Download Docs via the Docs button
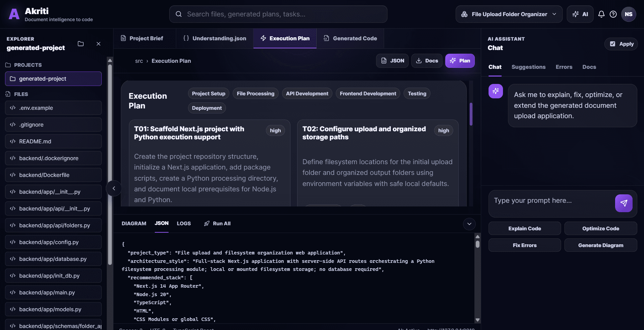 click(427, 61)
